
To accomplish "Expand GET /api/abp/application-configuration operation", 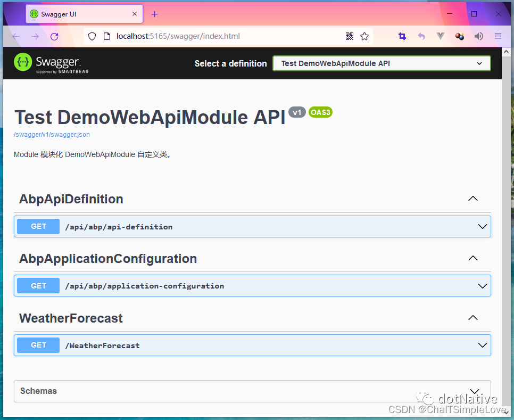I will click(x=252, y=285).
